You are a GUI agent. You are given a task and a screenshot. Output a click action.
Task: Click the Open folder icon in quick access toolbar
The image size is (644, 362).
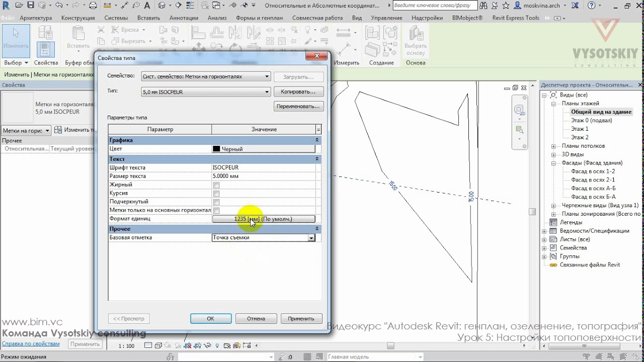[x=19, y=6]
